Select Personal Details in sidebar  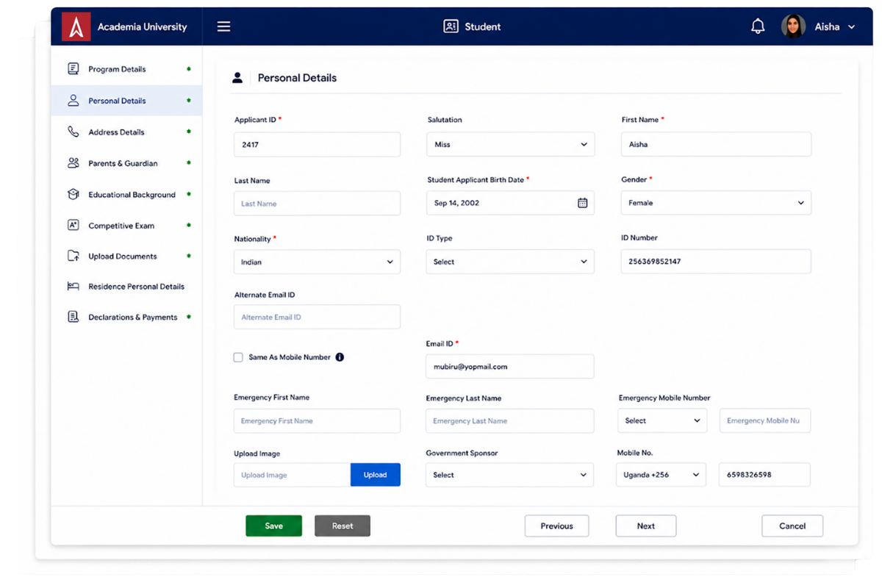[126, 101]
